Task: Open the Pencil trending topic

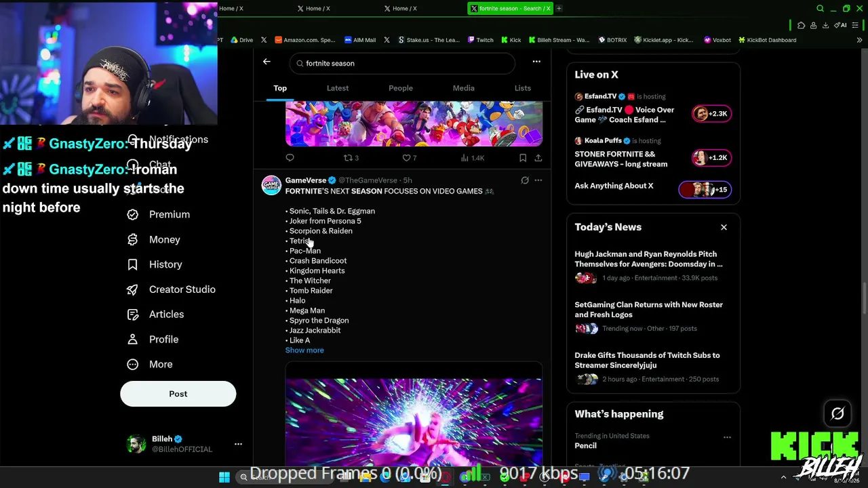Action: pos(586,446)
